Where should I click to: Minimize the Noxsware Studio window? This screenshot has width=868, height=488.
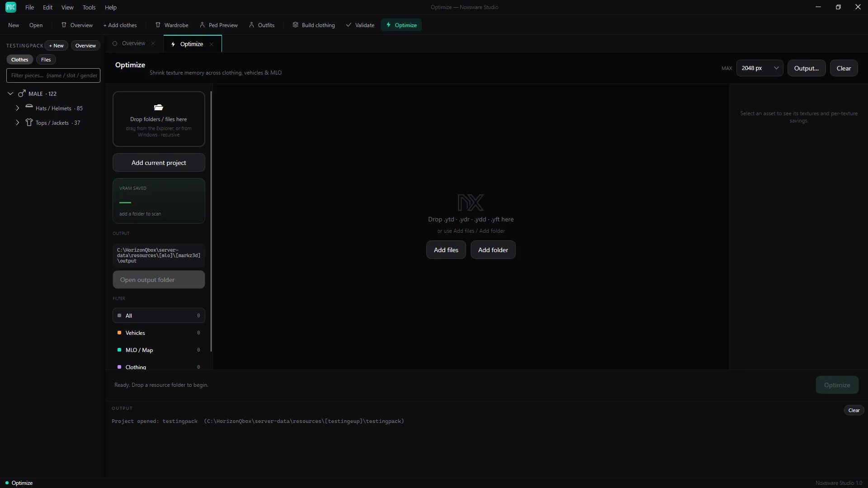pos(818,7)
